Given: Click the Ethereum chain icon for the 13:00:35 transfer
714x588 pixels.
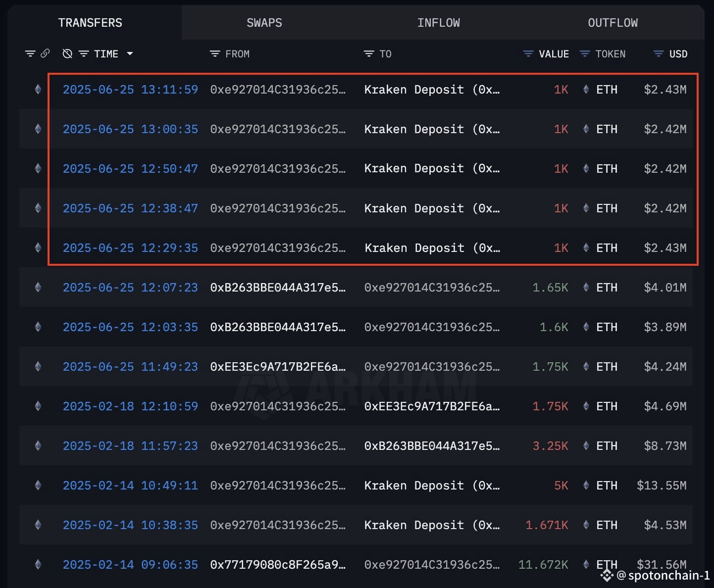Looking at the screenshot, I should point(38,129).
